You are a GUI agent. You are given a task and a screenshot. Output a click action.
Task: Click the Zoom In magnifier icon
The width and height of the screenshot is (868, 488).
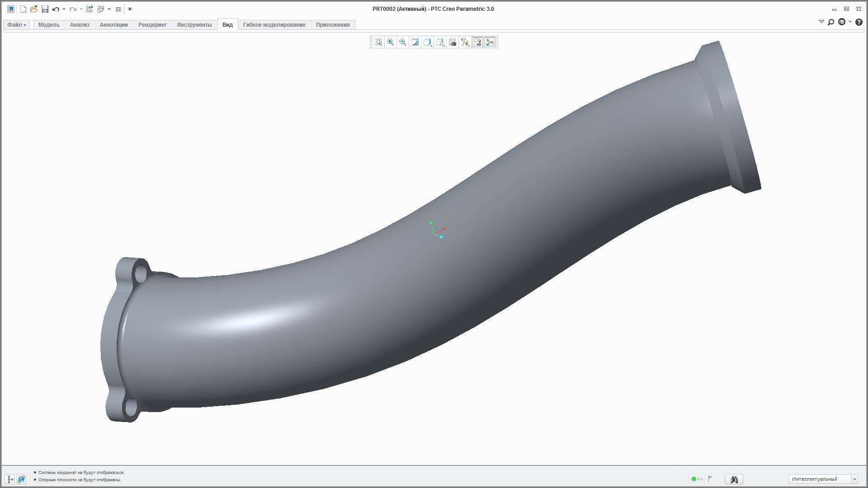(391, 42)
